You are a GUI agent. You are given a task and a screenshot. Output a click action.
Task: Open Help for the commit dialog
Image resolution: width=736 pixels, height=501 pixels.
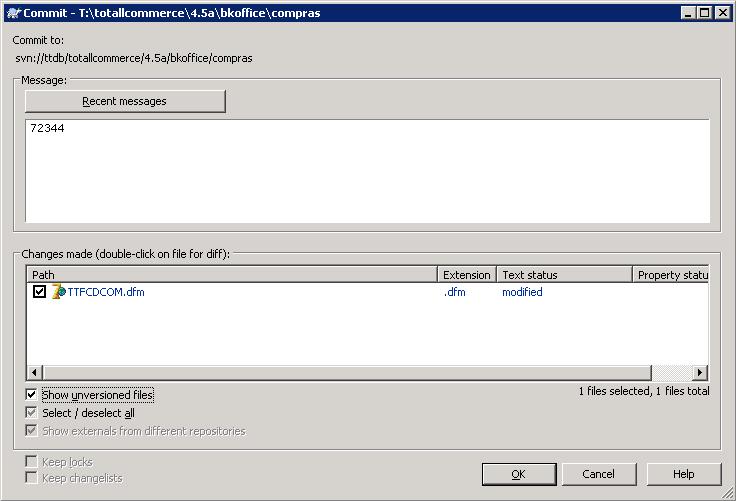(683, 474)
